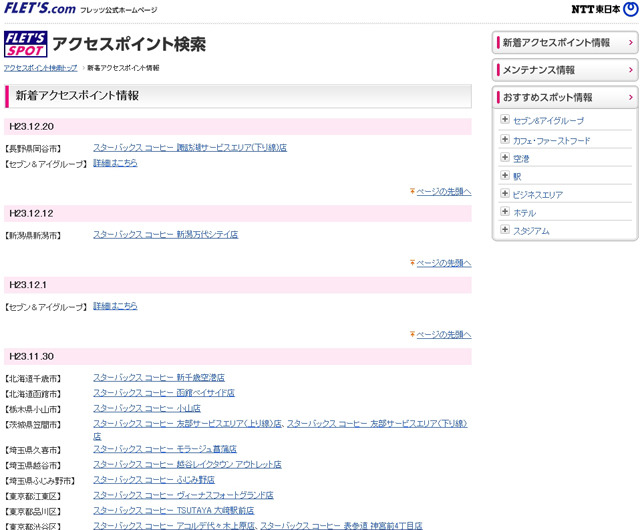Click the 【新潟県新潟市】 location label

point(33,236)
